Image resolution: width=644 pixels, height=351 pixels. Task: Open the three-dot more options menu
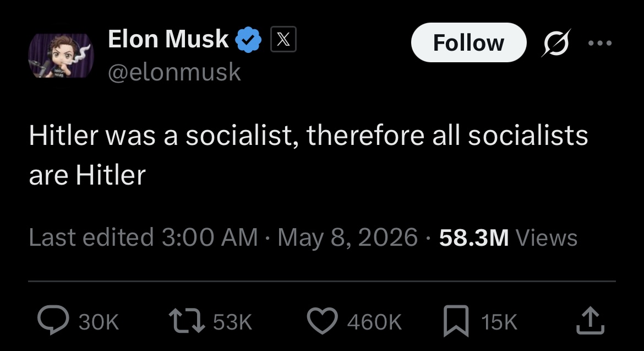[x=600, y=43]
